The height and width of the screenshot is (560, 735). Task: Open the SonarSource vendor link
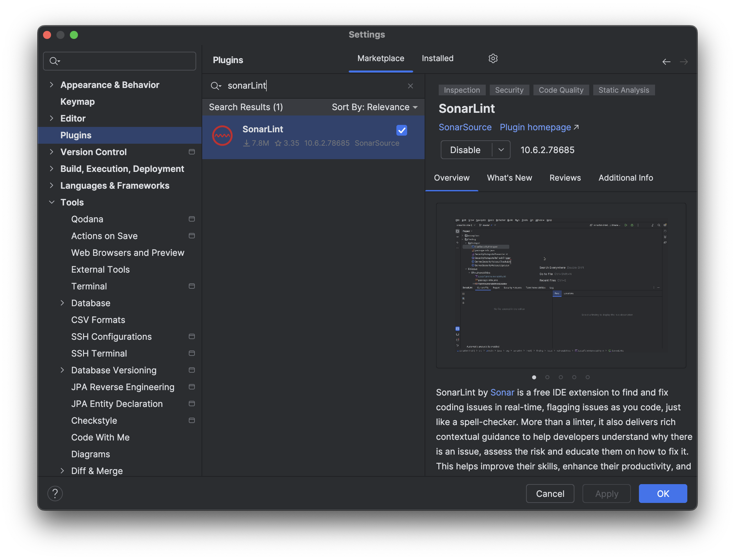pyautogui.click(x=465, y=127)
